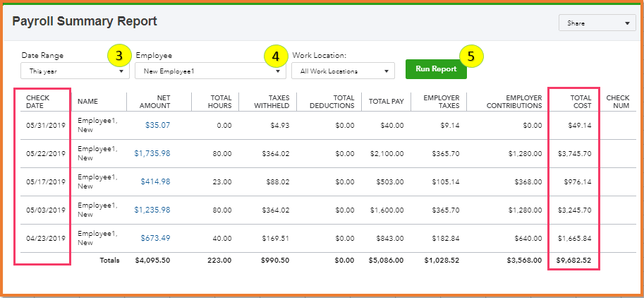Select the 05/03/2019 check date cell

pyautogui.click(x=46, y=210)
